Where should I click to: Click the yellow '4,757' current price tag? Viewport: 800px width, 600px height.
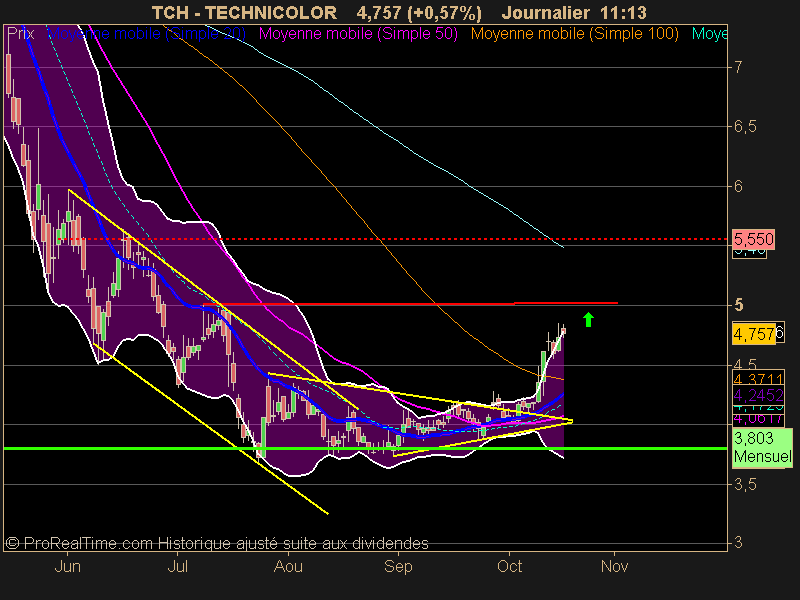pos(754,334)
